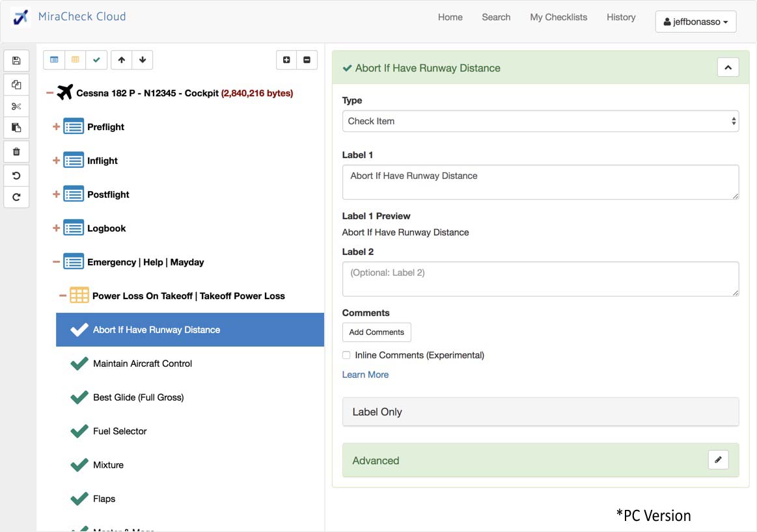Select Abort If Have Runway Distance item
The height and width of the screenshot is (532, 757).
point(189,330)
